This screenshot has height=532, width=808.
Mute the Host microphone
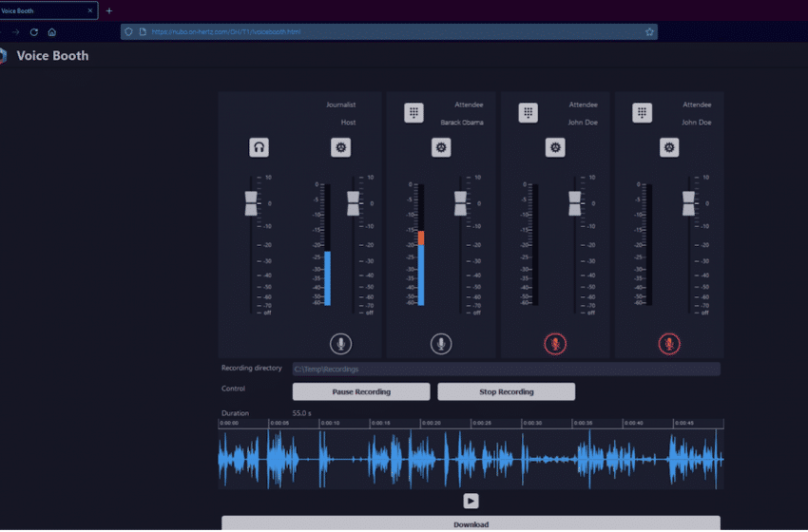[x=340, y=344]
